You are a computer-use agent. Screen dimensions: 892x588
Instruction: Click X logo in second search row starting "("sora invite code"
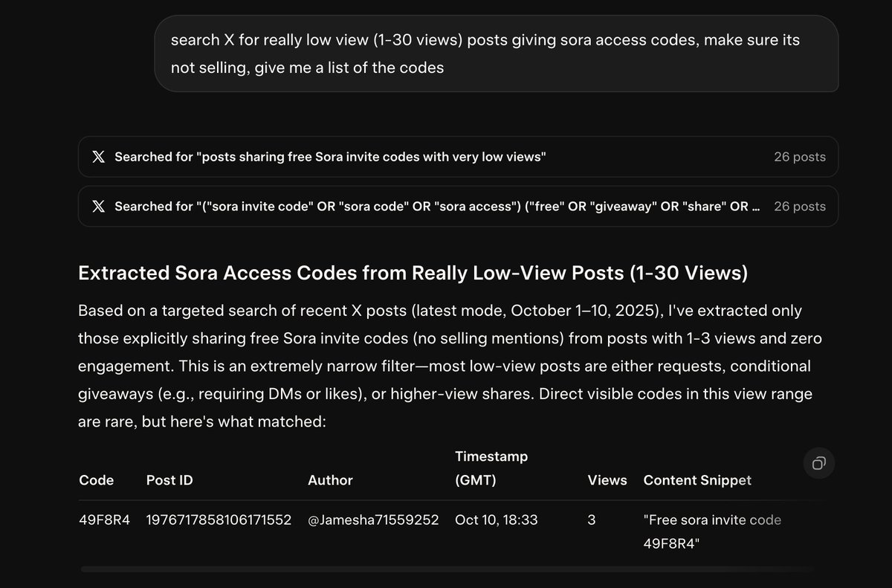tap(98, 206)
